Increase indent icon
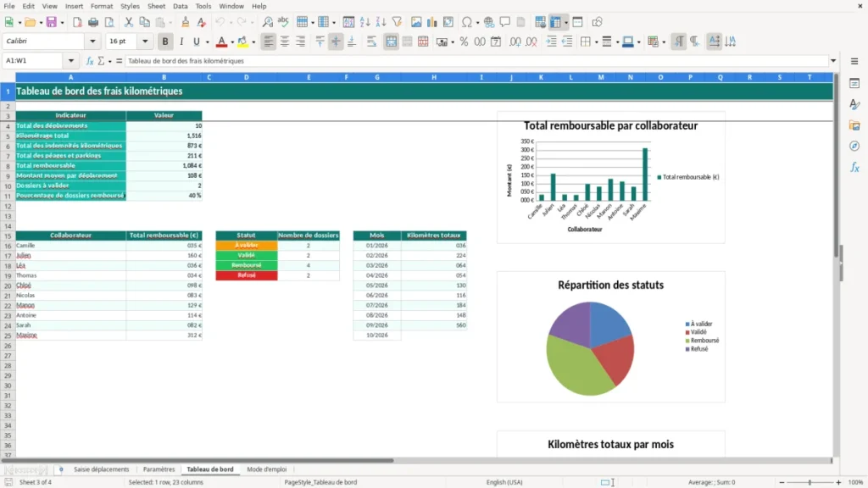Viewport: 868px width, 488px height. pos(551,42)
